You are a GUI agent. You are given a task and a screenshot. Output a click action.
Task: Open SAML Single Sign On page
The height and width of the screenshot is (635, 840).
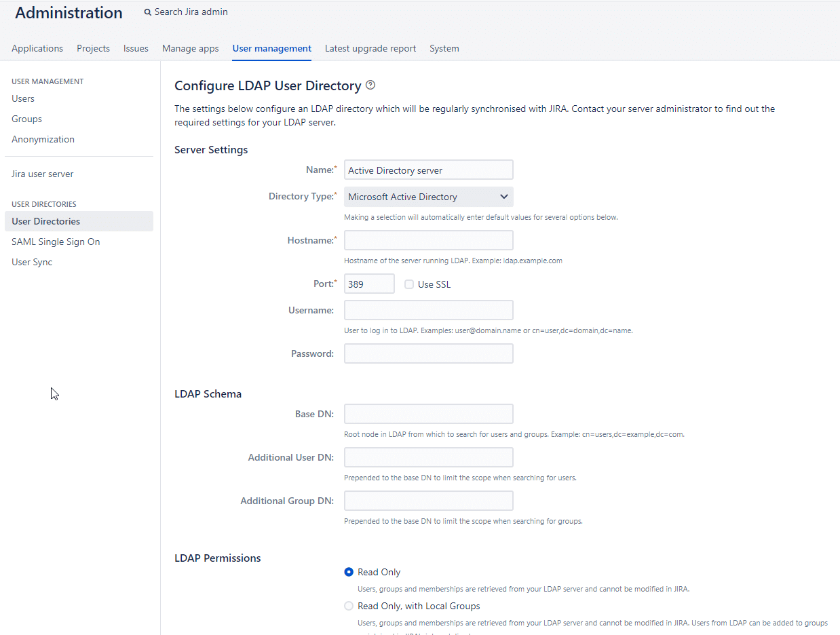pos(56,242)
